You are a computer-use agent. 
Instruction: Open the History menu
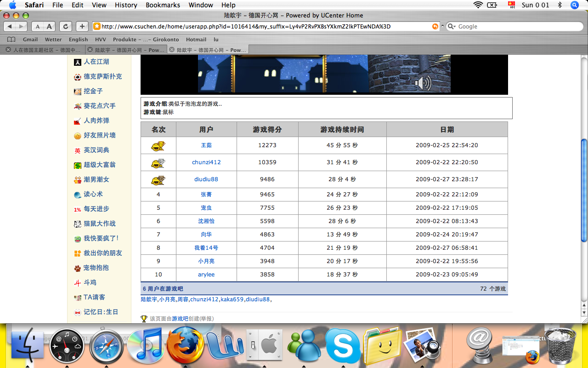126,5
